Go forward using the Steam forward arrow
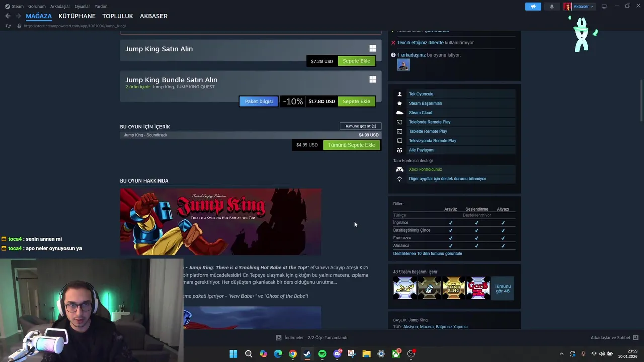 pyautogui.click(x=18, y=16)
